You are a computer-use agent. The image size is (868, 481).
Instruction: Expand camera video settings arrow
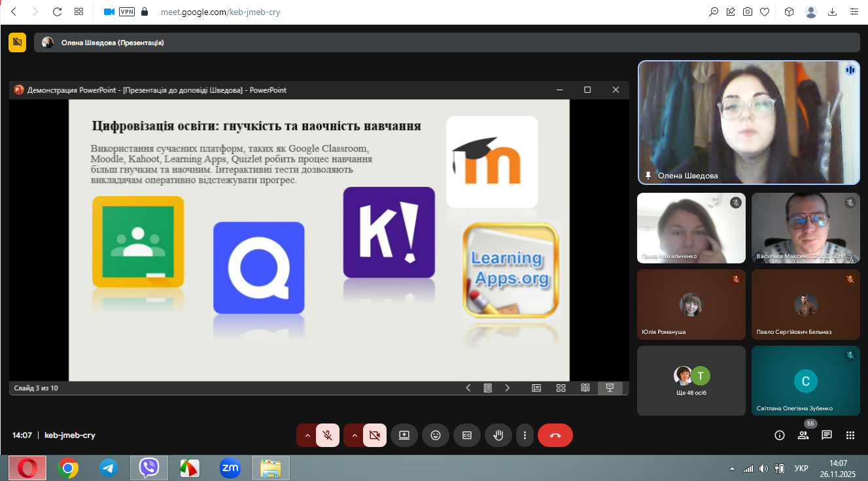click(x=354, y=435)
